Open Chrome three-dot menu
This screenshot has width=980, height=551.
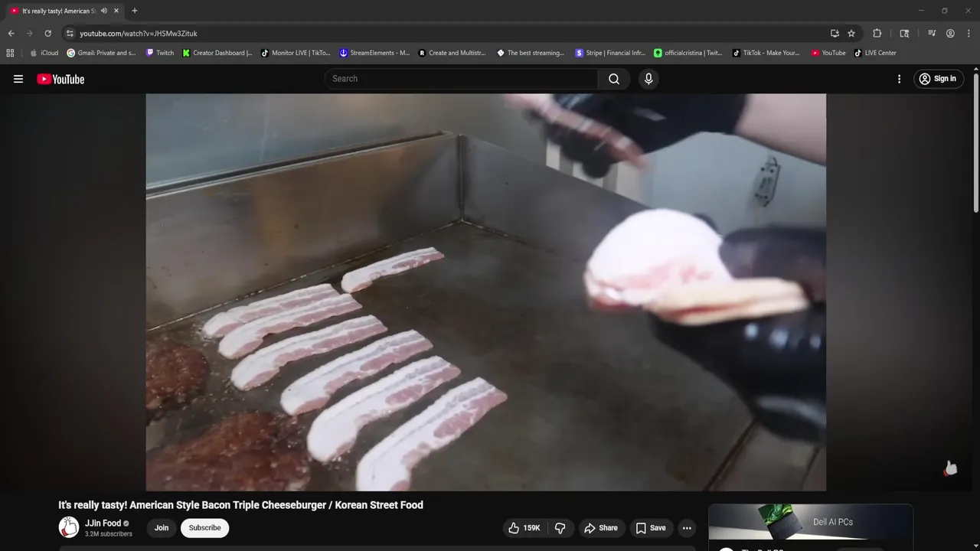click(969, 34)
